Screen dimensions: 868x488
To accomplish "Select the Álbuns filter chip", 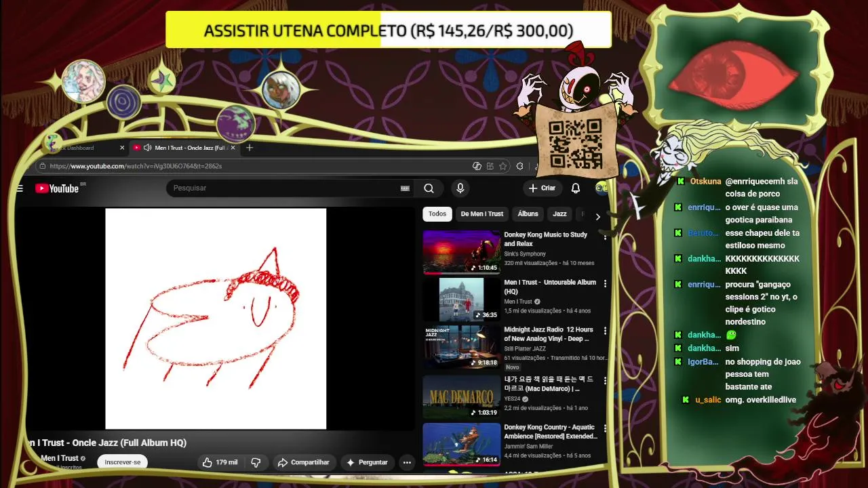I will coord(528,214).
